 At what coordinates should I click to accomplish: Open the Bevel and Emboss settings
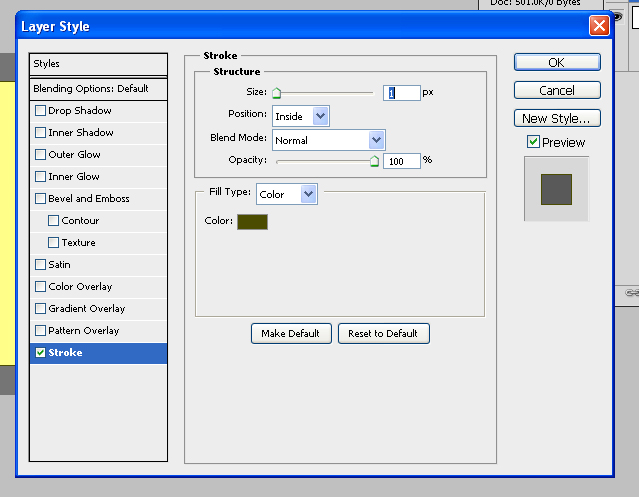[x=89, y=199]
